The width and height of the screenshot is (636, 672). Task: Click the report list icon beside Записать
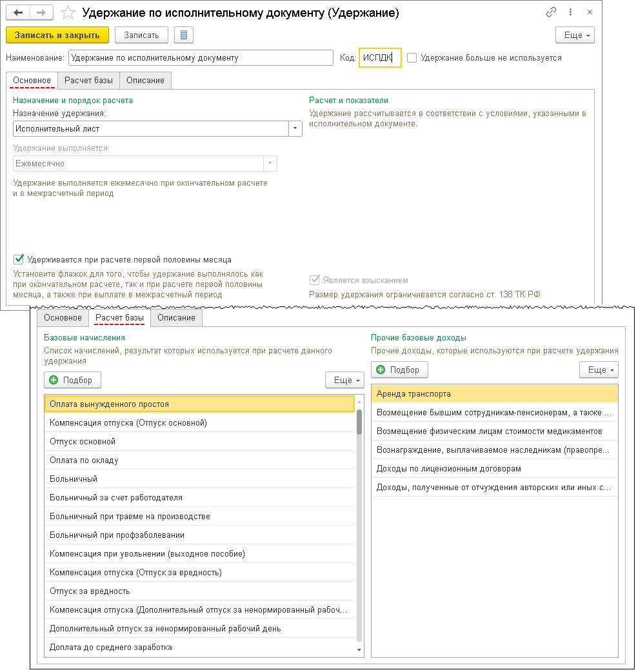coord(184,35)
